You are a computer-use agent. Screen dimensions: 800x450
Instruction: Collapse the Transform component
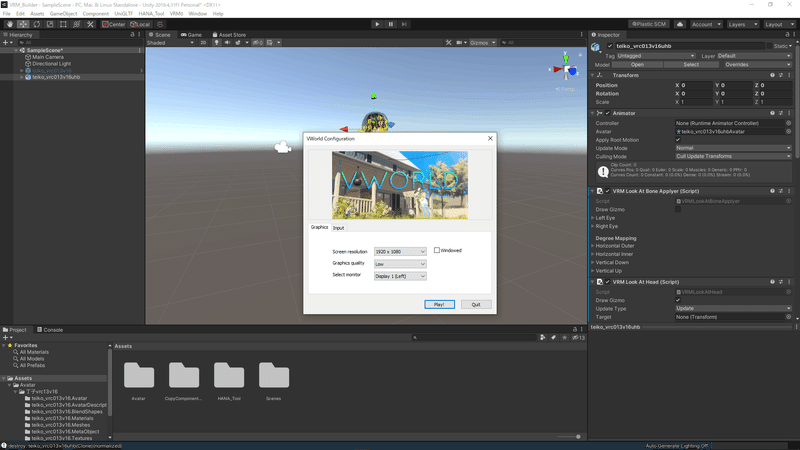coord(593,75)
